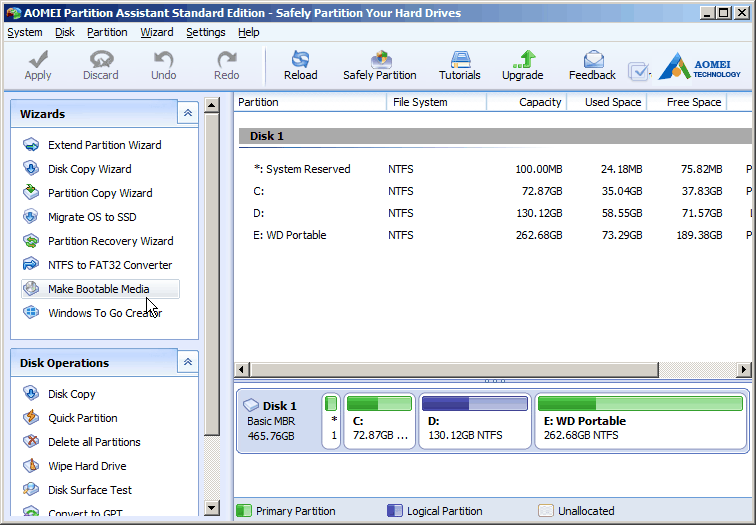Sort by Capacity column header

(527, 102)
